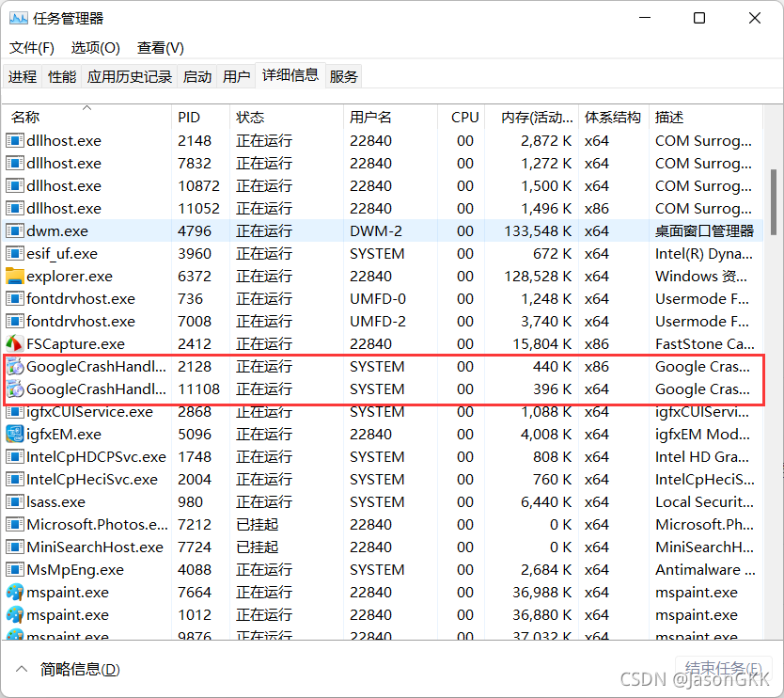The width and height of the screenshot is (784, 698).
Task: Click icon of dllhost.exe PID 2148
Action: (x=14, y=140)
